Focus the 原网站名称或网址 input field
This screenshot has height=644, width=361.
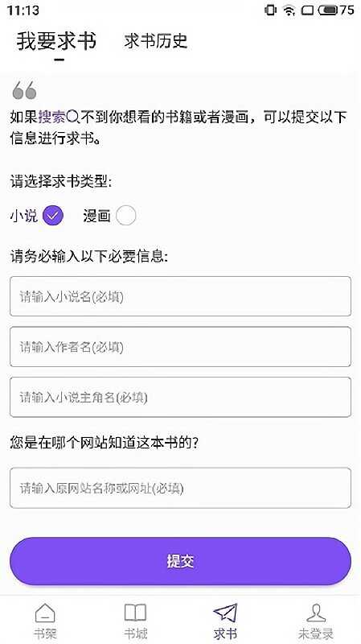point(180,488)
